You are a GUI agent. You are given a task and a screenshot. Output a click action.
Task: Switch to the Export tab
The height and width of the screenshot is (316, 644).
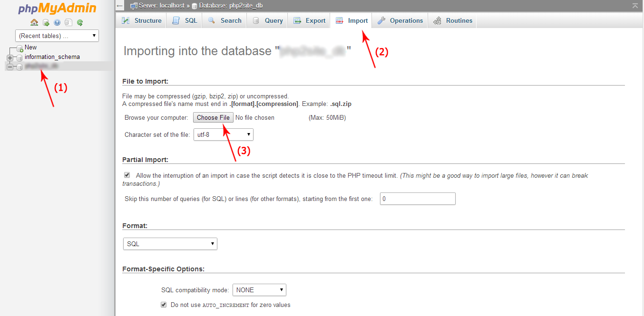pos(310,20)
